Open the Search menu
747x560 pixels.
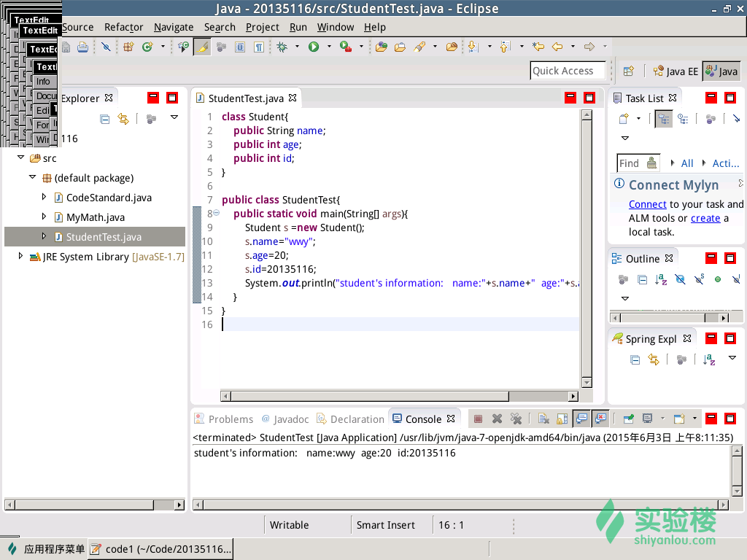point(220,27)
